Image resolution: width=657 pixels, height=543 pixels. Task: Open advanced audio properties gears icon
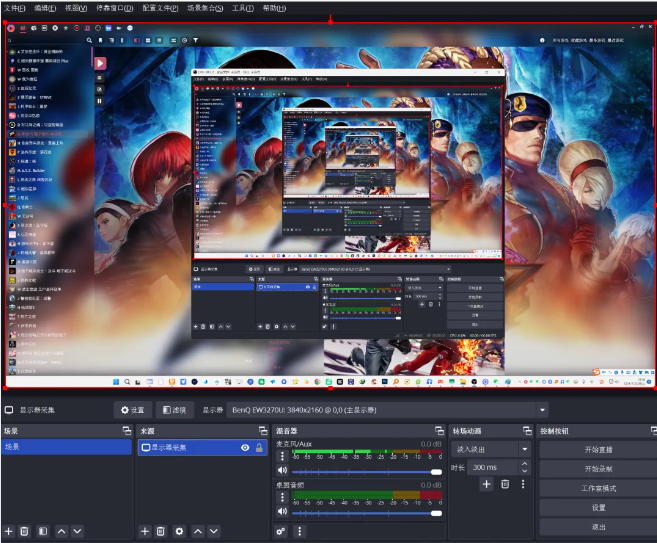coord(281,531)
